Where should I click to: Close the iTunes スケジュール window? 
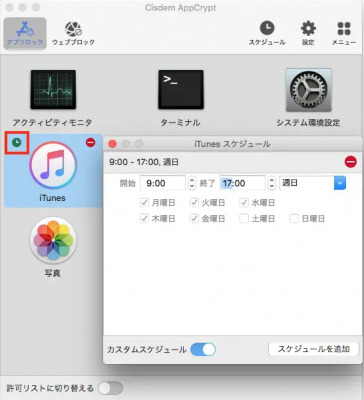pyautogui.click(x=113, y=144)
